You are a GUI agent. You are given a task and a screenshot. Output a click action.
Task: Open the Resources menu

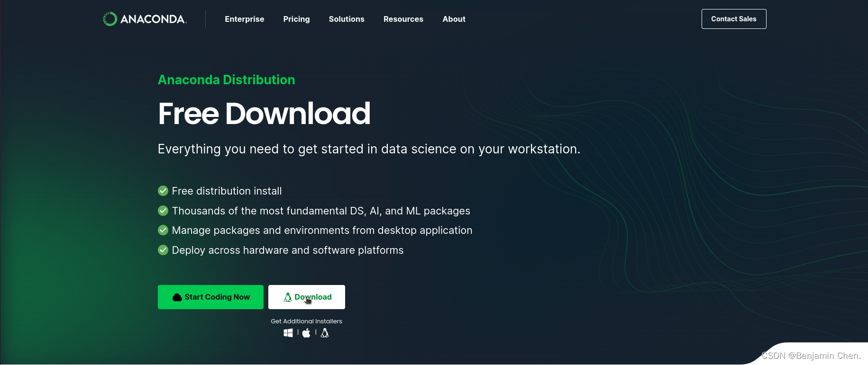(403, 19)
